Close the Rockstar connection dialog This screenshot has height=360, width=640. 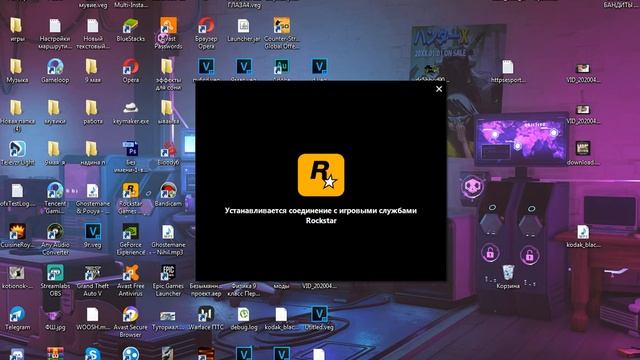point(439,89)
